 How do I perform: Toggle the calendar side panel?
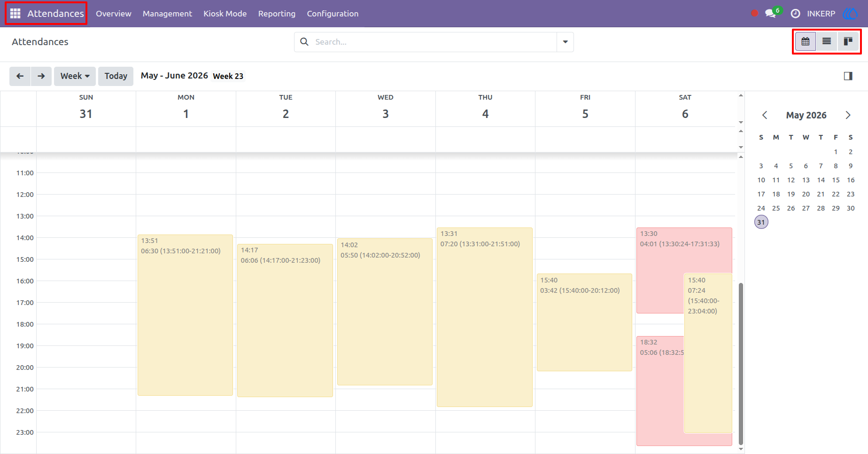tap(848, 76)
